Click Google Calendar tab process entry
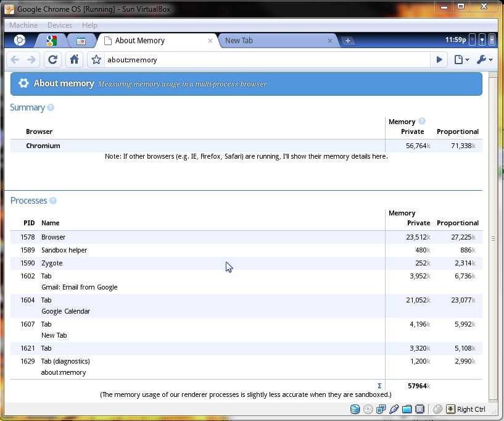The height and width of the screenshot is (421, 504). click(246, 306)
